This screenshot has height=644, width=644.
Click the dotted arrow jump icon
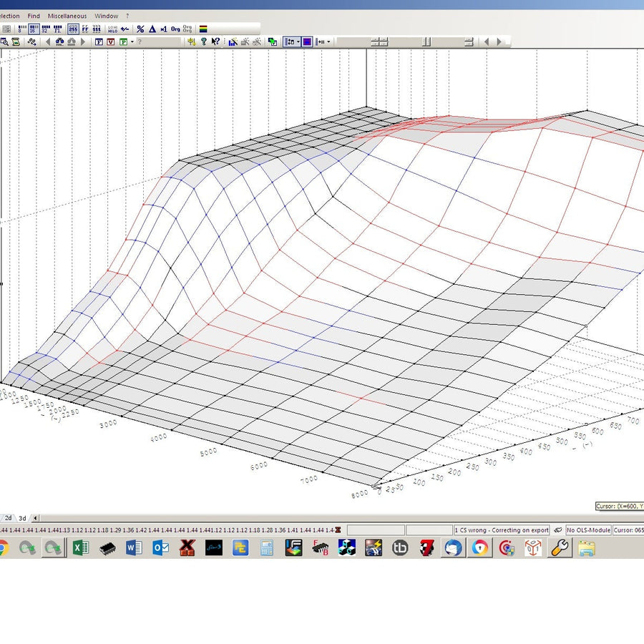pos(31,42)
